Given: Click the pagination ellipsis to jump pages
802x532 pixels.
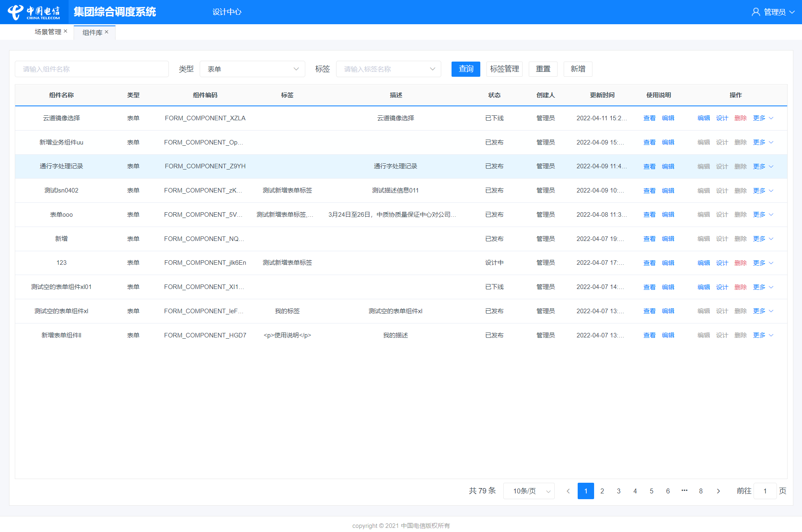Looking at the screenshot, I should pyautogui.click(x=684, y=491).
